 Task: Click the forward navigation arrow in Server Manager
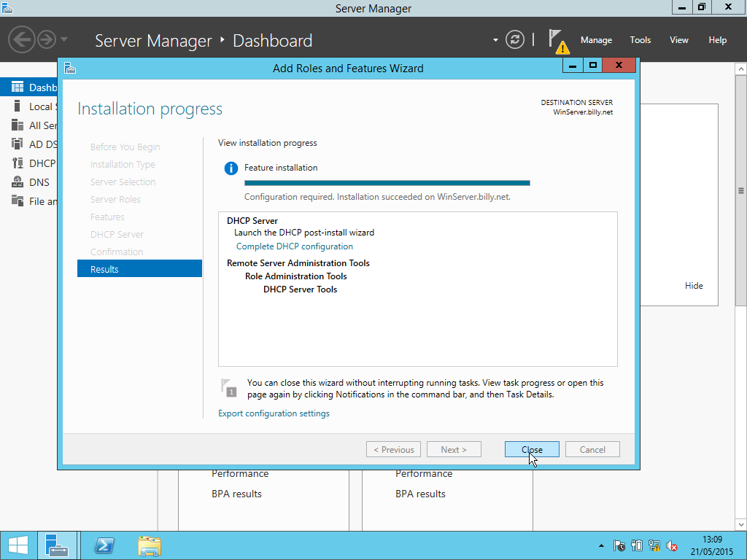(x=47, y=39)
